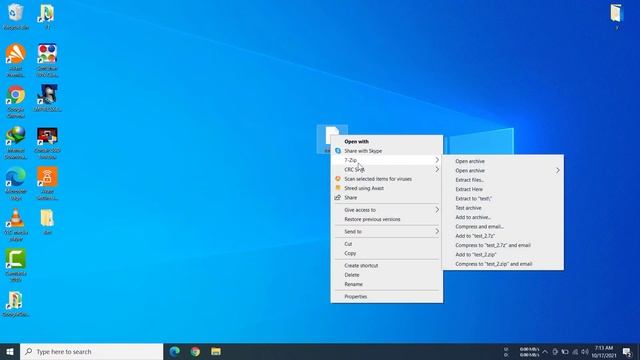
Task: Select the VLC media player desktop icon
Action: click(16, 224)
